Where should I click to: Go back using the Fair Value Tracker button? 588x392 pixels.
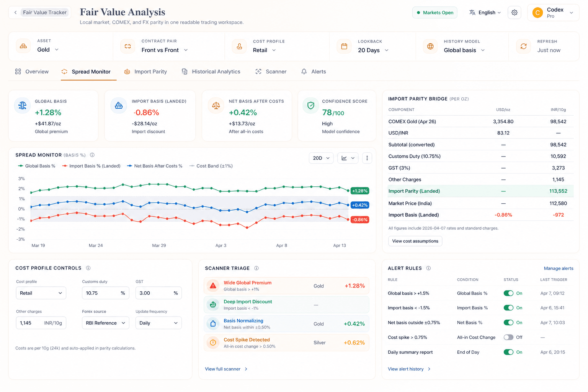tap(40, 13)
